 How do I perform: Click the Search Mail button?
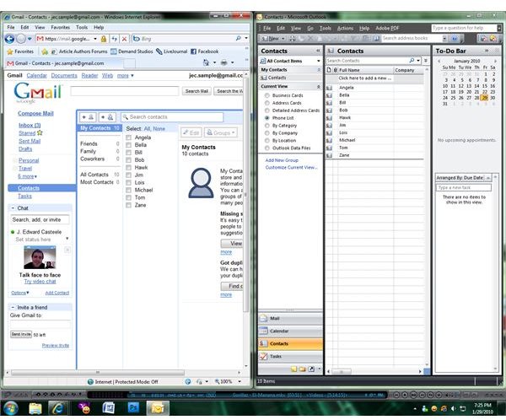[x=196, y=91]
